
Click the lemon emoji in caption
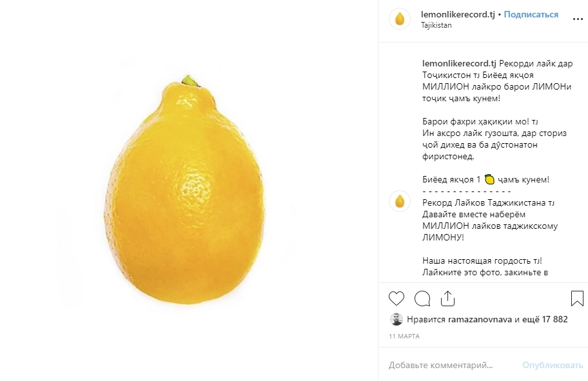[x=489, y=179]
